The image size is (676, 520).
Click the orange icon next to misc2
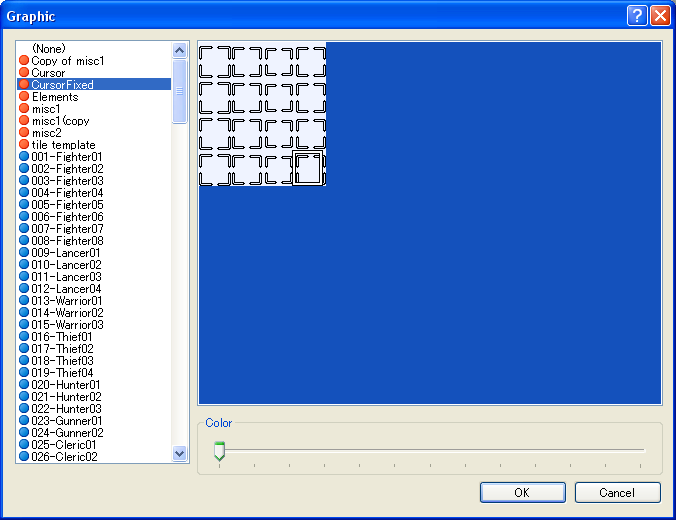[24, 133]
